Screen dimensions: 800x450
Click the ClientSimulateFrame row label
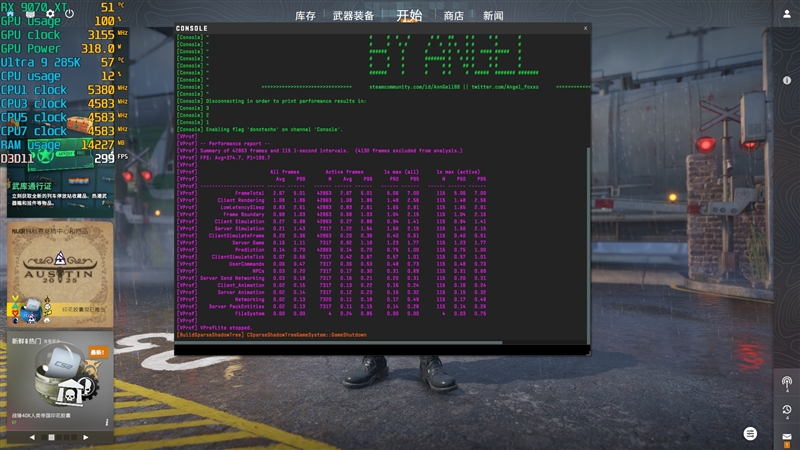(x=237, y=236)
